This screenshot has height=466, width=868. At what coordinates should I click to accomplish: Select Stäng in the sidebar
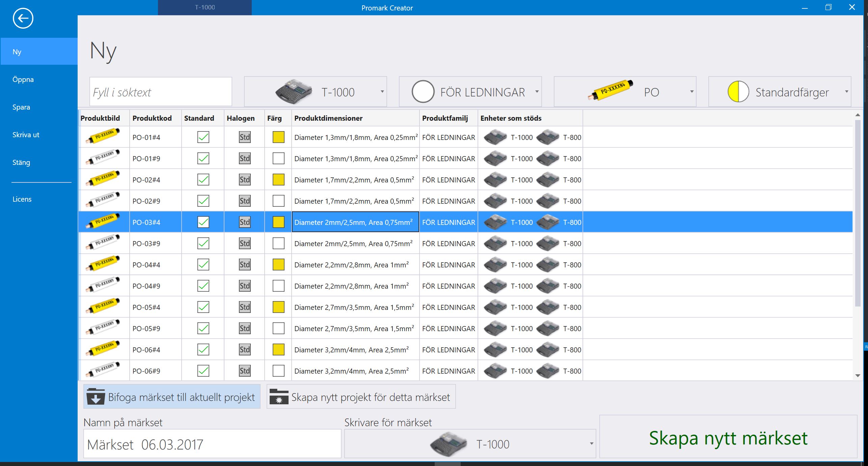(39, 163)
